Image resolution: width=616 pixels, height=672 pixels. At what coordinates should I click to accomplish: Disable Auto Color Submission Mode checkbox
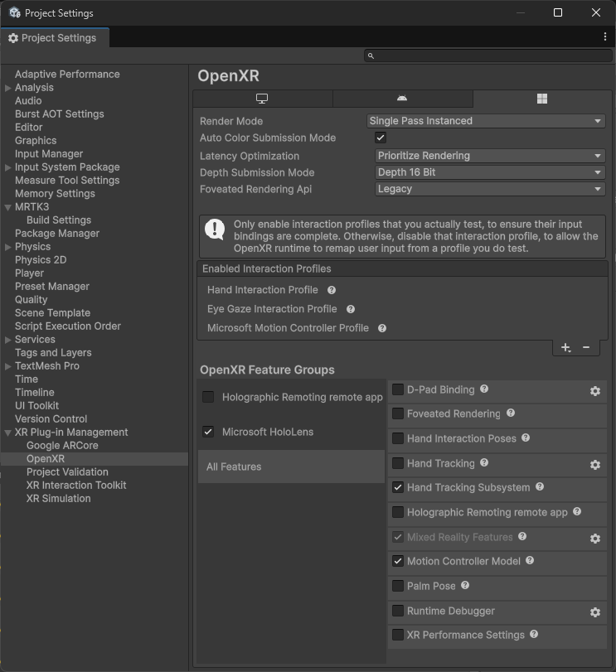[x=381, y=138]
